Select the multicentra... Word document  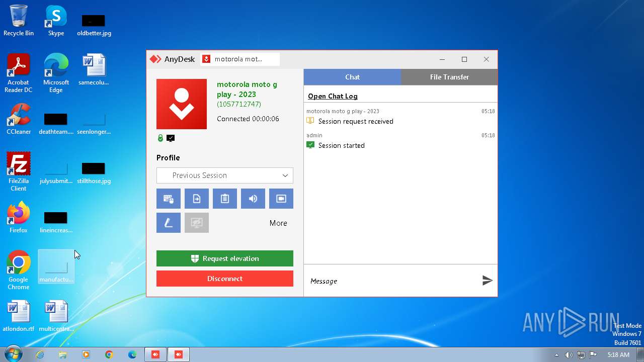point(56,316)
